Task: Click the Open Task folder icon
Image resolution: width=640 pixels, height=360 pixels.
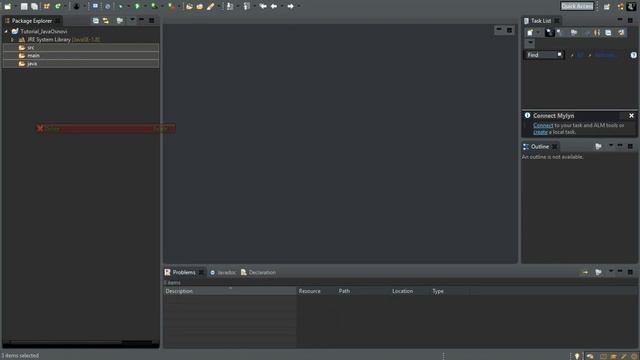Action: coord(200,6)
